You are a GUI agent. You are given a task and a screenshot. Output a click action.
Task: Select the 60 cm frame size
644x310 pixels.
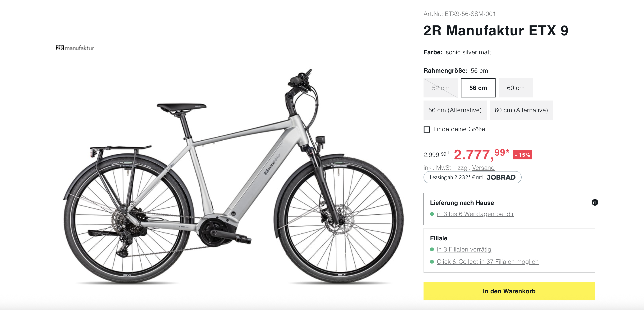(x=515, y=88)
